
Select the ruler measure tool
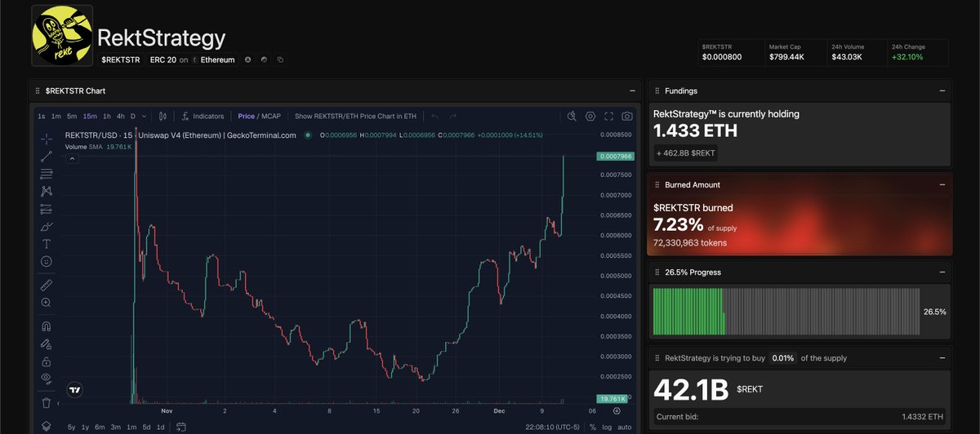coord(47,285)
